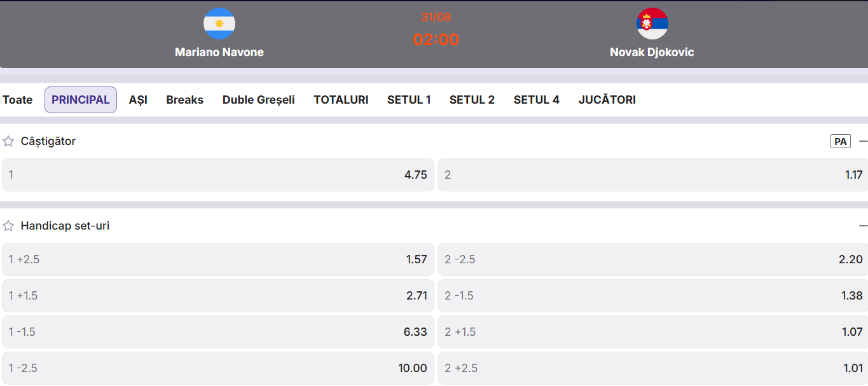Select handicap 1 -2.5 at 10.00
The image size is (868, 386).
pos(218,368)
